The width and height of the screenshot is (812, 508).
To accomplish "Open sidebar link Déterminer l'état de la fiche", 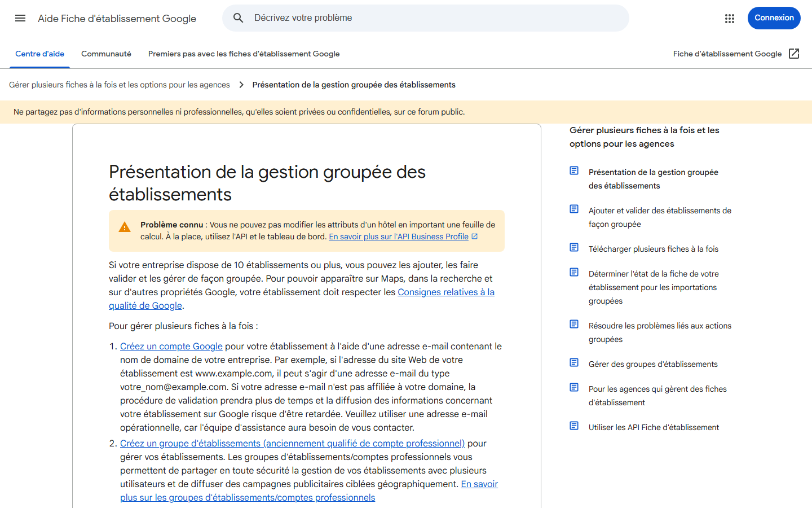I will tap(654, 287).
